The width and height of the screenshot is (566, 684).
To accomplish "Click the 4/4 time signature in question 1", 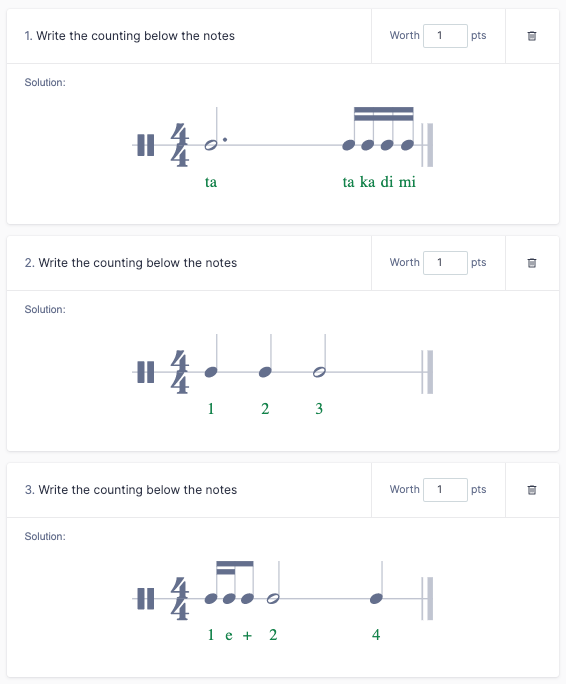I will [179, 145].
